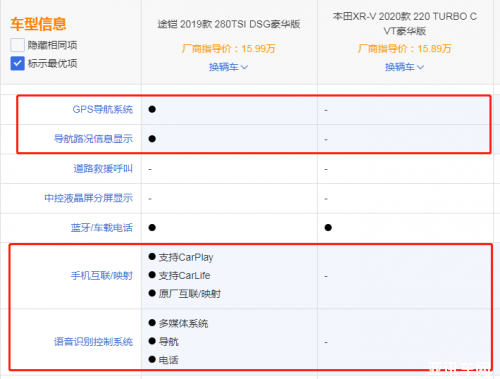This screenshot has width=500, height=379.
Task: Click the GPS导航系统 dot for 途铠
Action: point(152,109)
